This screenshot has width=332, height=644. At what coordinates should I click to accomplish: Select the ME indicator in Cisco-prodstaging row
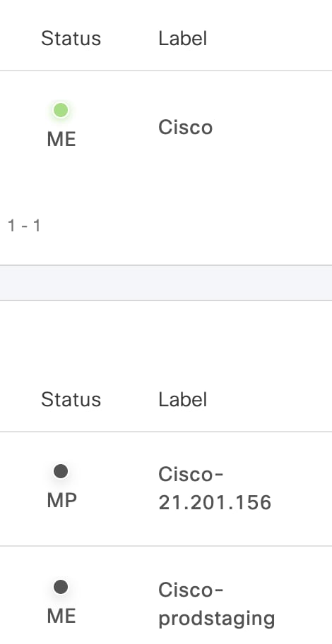click(x=61, y=616)
